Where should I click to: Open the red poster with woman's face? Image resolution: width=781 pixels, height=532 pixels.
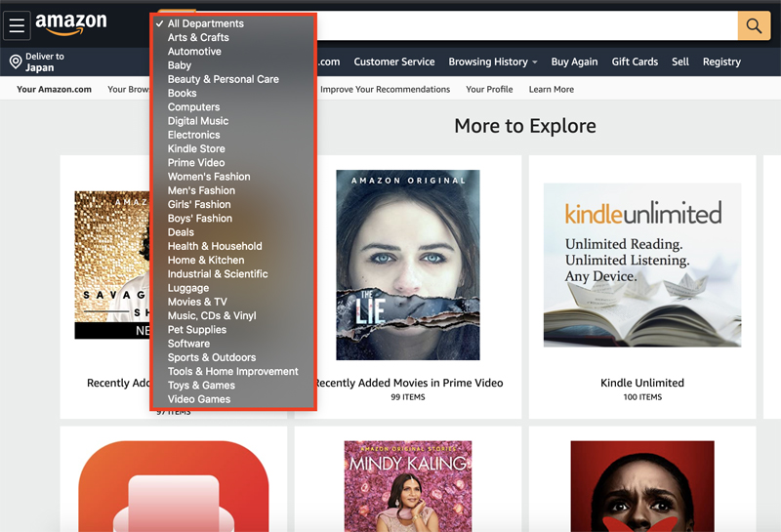(x=642, y=486)
